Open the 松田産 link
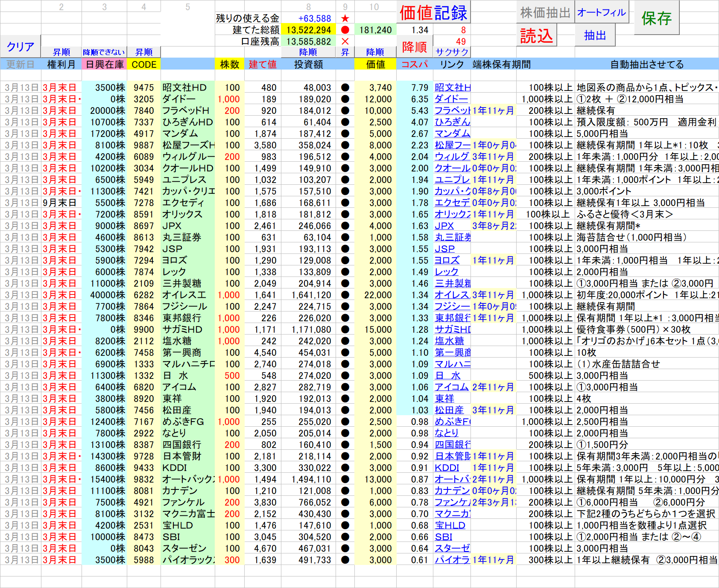 click(449, 410)
